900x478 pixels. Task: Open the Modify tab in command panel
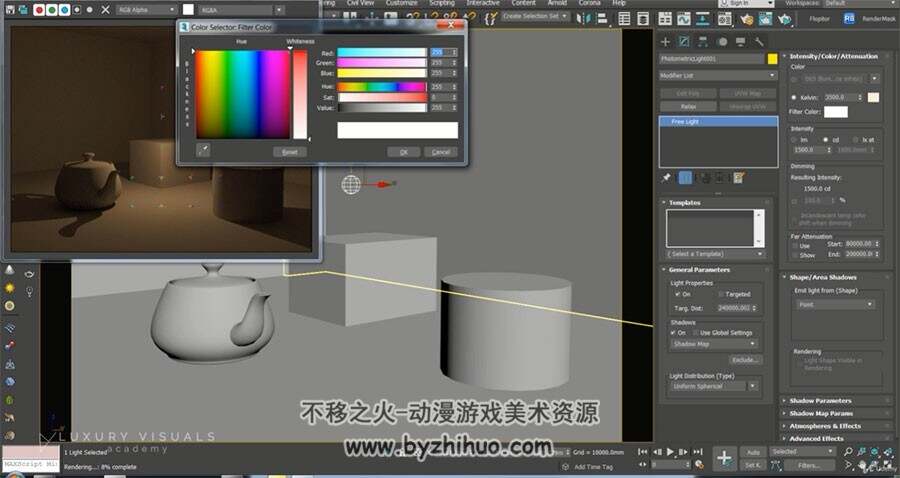click(684, 41)
